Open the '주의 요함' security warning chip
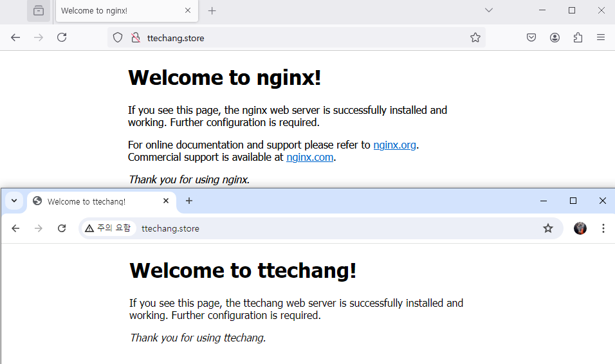The height and width of the screenshot is (364, 615). 108,228
